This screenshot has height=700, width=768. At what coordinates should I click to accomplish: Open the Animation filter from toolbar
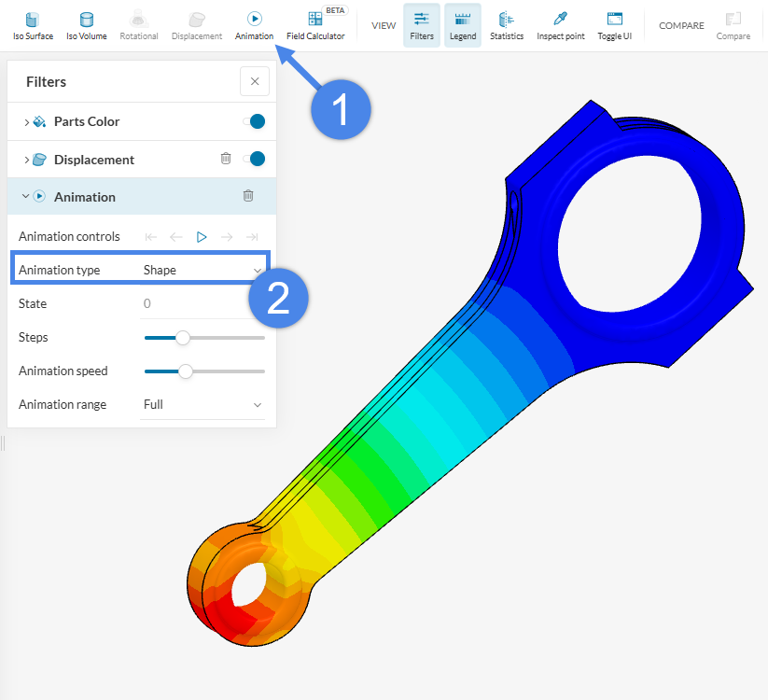254,20
